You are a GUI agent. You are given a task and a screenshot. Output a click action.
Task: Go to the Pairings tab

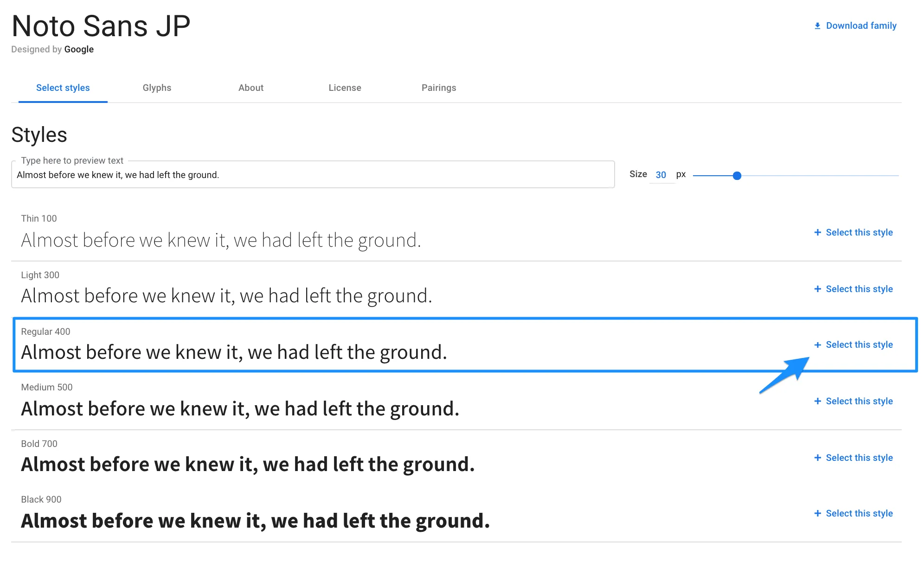439,88
